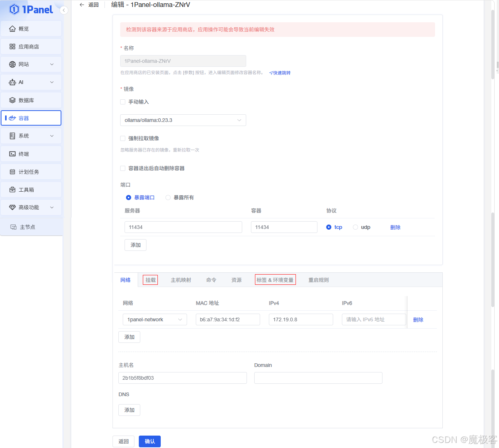Click 添加 to add a DNS entry
This screenshot has height=448, width=499.
tap(129, 410)
